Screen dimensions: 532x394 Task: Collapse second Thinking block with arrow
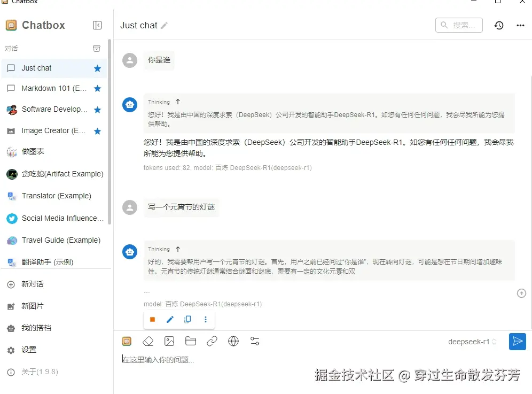pos(178,249)
